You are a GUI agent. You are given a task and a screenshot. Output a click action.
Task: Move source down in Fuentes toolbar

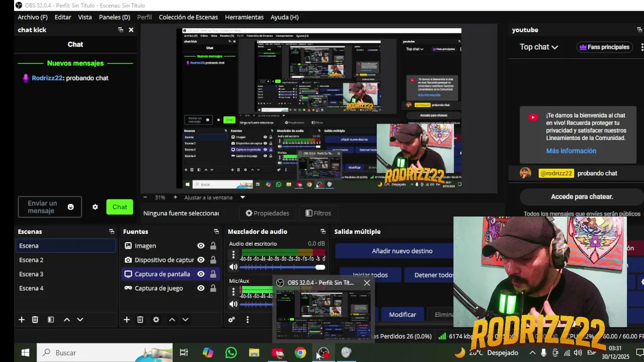185,319
